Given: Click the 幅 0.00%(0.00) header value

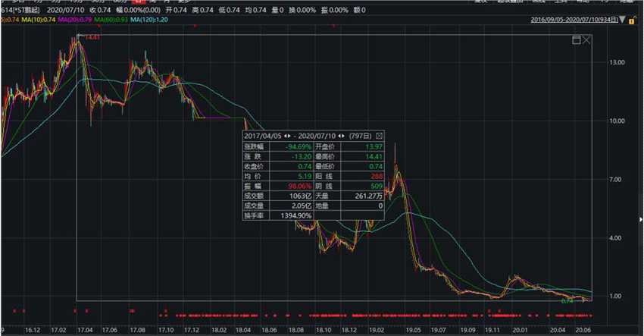Looking at the screenshot, I should (x=138, y=9).
